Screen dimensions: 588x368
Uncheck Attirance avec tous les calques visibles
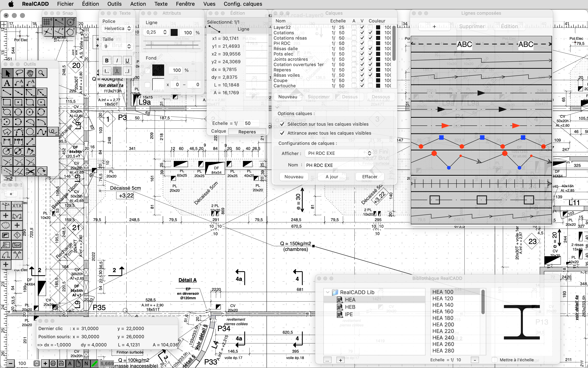[x=282, y=133]
